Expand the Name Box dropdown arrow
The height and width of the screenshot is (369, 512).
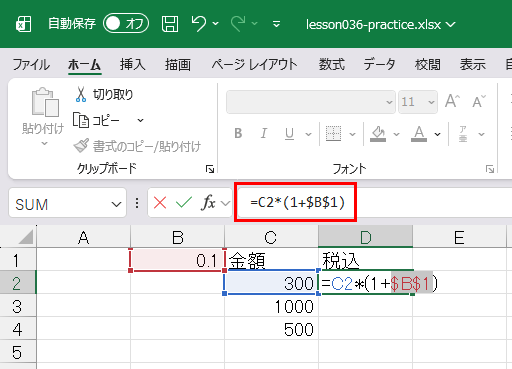click(116, 204)
